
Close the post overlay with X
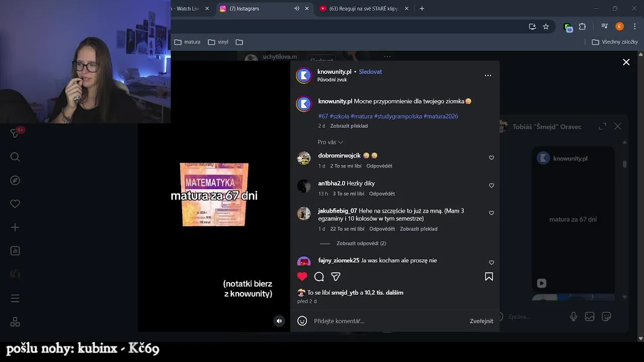click(626, 62)
